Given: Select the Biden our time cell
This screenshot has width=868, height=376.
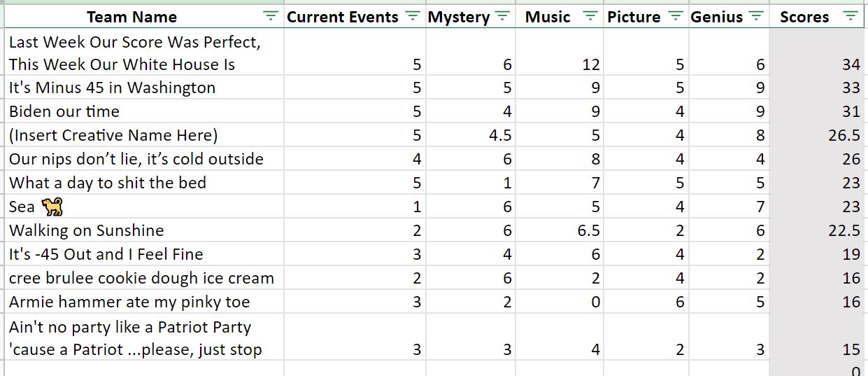Looking at the screenshot, I should [x=144, y=111].
